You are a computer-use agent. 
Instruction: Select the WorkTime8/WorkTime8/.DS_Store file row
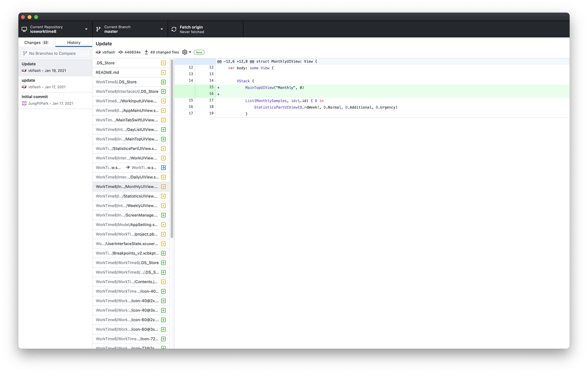coord(131,263)
